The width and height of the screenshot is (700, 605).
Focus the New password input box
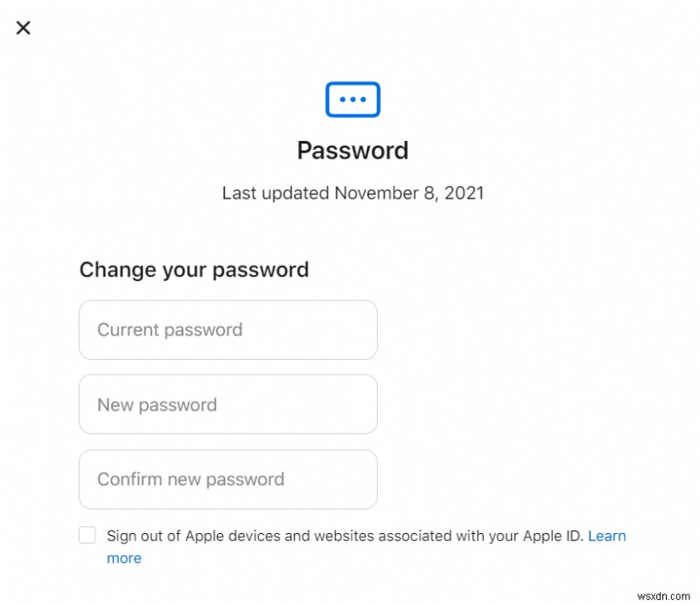coord(227,405)
